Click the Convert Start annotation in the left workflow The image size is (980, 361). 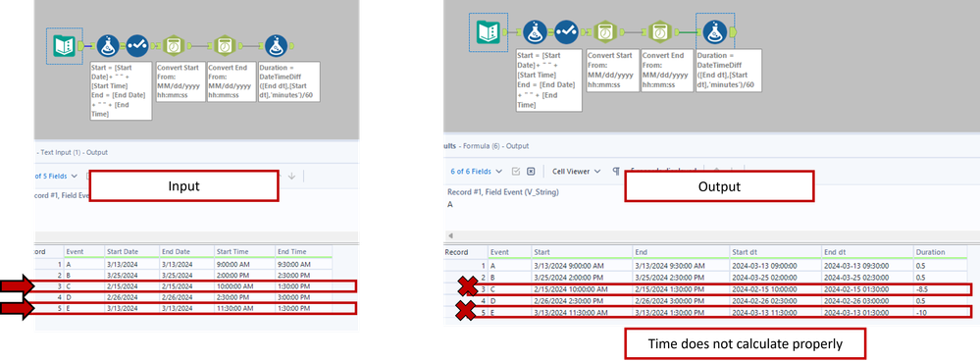click(180, 80)
